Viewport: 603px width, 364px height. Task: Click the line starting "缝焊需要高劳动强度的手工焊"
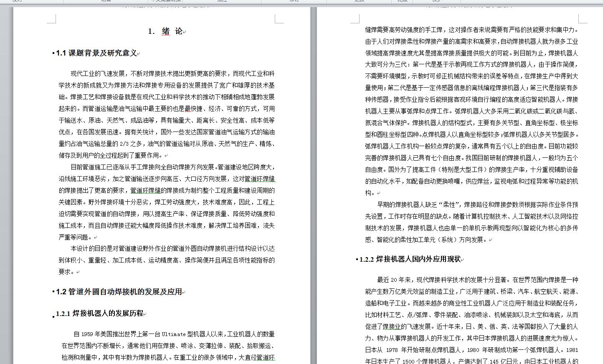point(472,30)
